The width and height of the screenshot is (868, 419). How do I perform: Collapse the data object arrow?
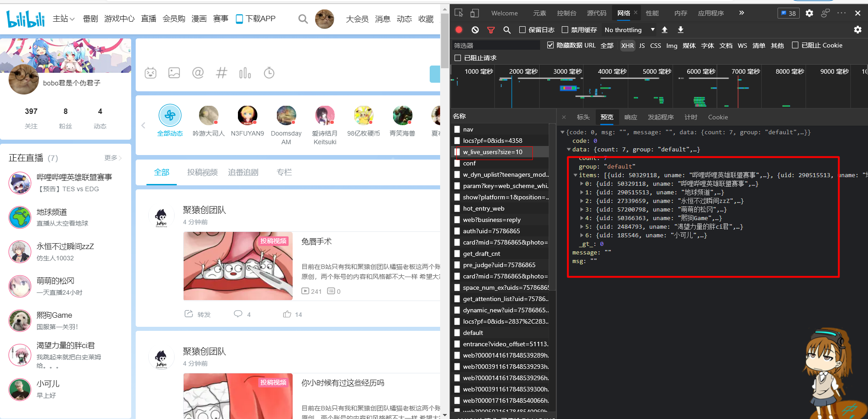click(569, 150)
